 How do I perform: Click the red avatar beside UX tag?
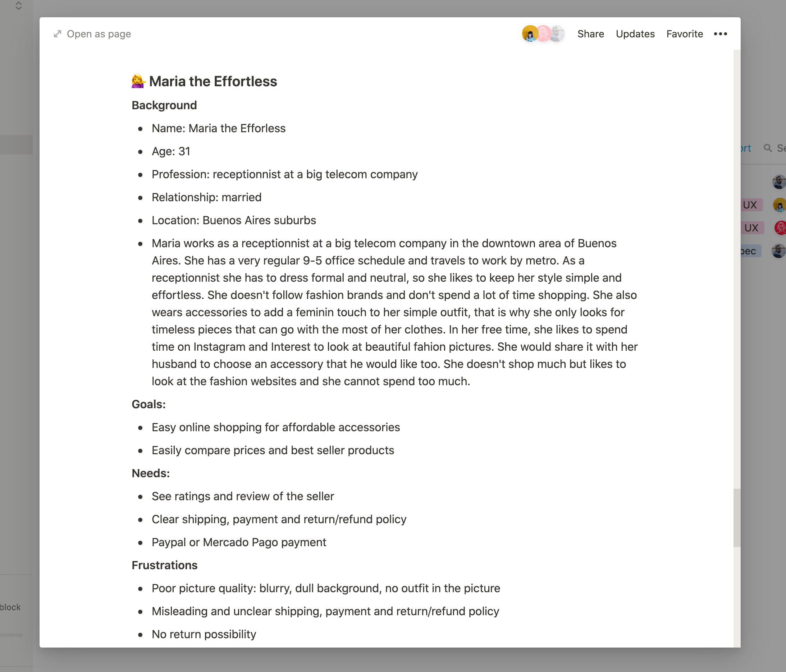[780, 228]
